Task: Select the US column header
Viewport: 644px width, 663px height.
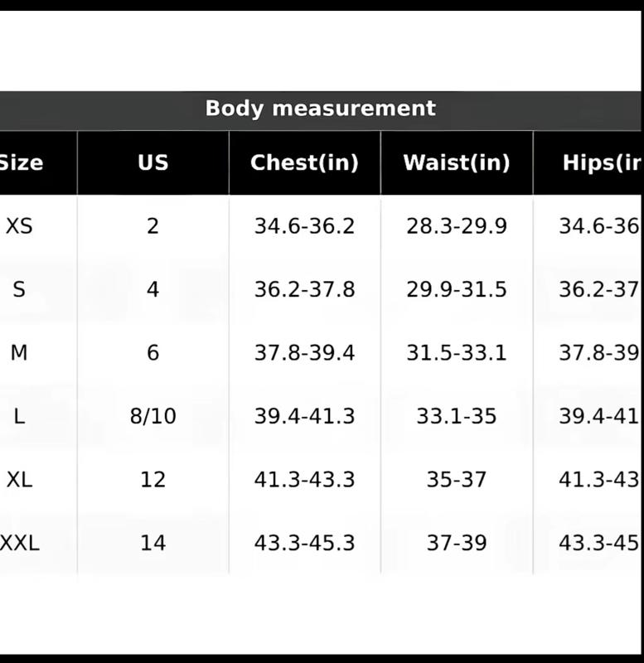Action: pos(153,162)
